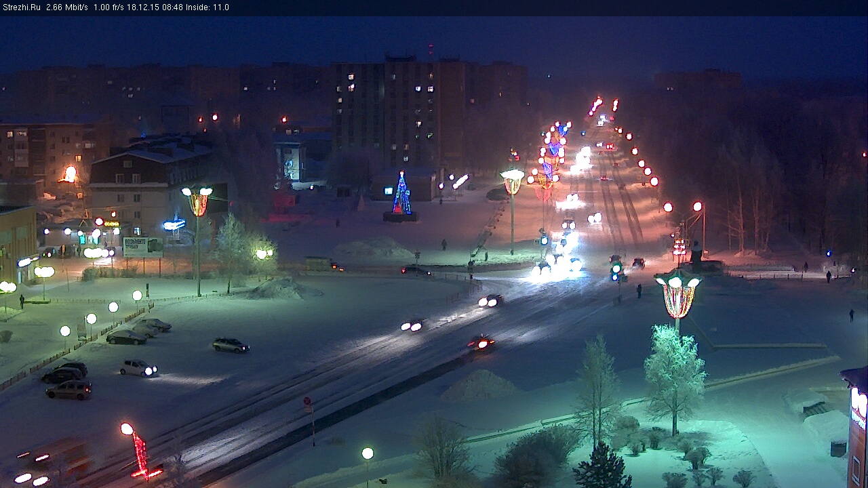Select the "2.66 Mbit/s" bitrate value
Viewport: 868px width, 488px height.
tap(67, 7)
